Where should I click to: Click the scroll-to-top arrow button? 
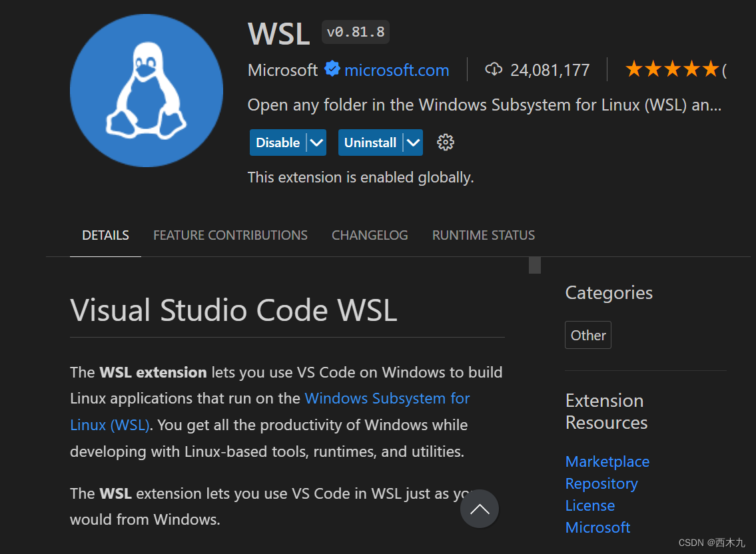[479, 508]
